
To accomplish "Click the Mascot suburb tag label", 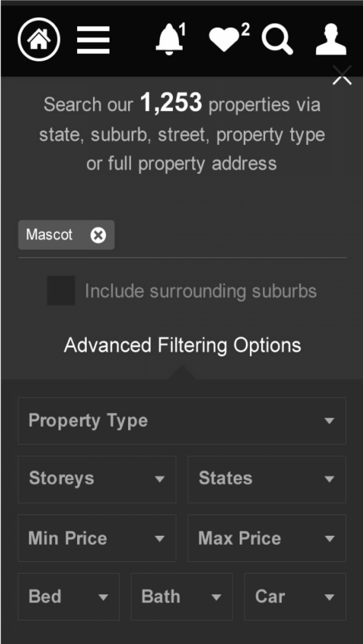I will click(49, 235).
